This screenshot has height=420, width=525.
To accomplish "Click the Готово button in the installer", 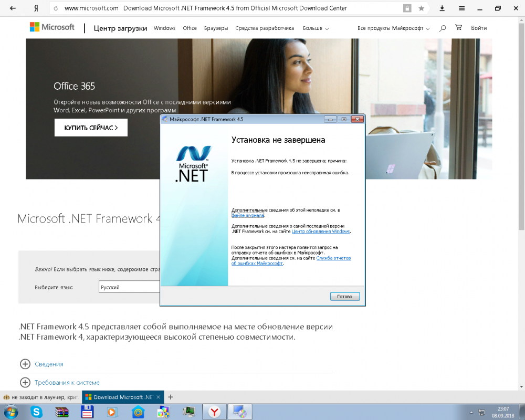I will click(345, 297).
